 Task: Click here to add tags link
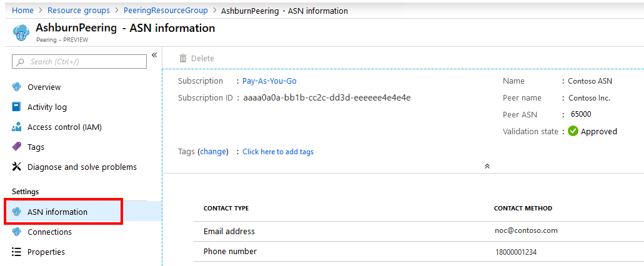[x=278, y=151]
